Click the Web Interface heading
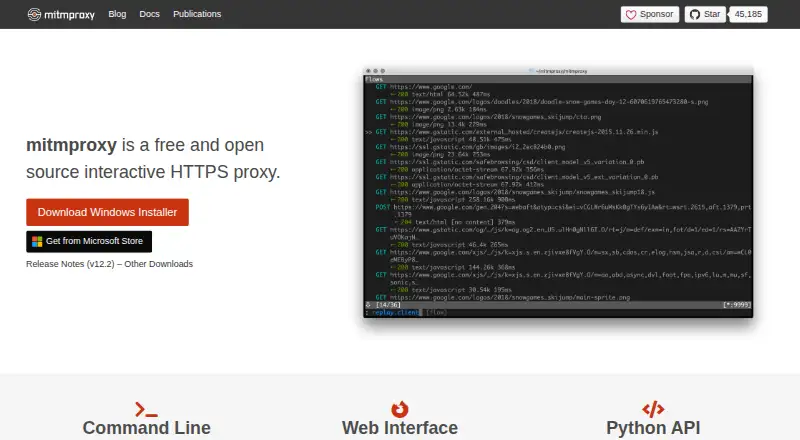800x440 pixels. point(400,428)
